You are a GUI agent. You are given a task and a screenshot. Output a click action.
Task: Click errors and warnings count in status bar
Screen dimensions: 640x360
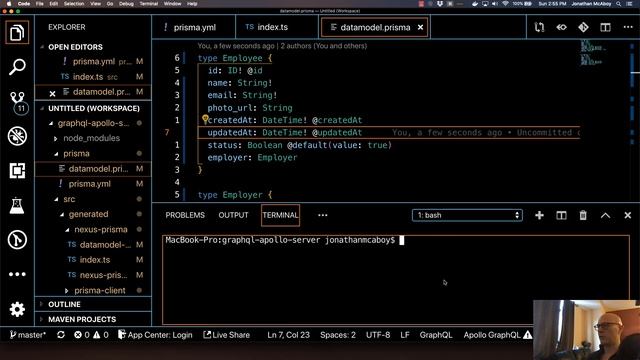pos(91,335)
